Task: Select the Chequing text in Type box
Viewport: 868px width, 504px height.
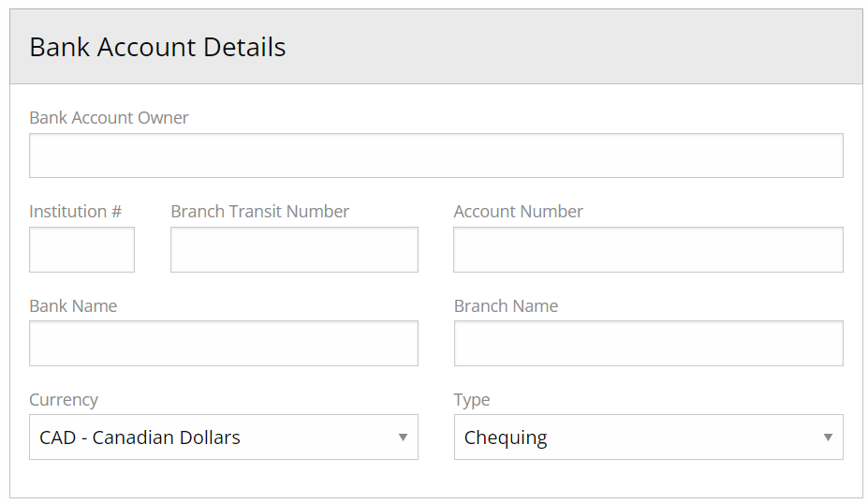Action: [x=506, y=438]
